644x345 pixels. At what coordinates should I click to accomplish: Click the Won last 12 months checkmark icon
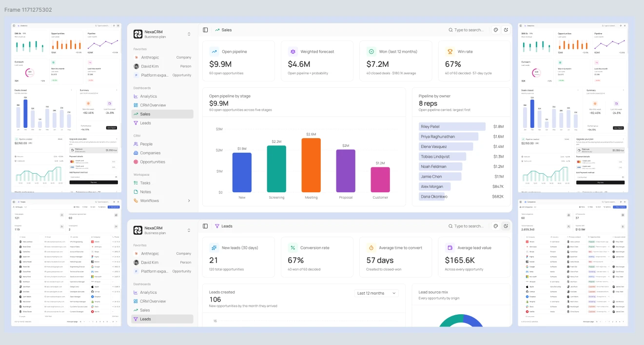tap(371, 51)
